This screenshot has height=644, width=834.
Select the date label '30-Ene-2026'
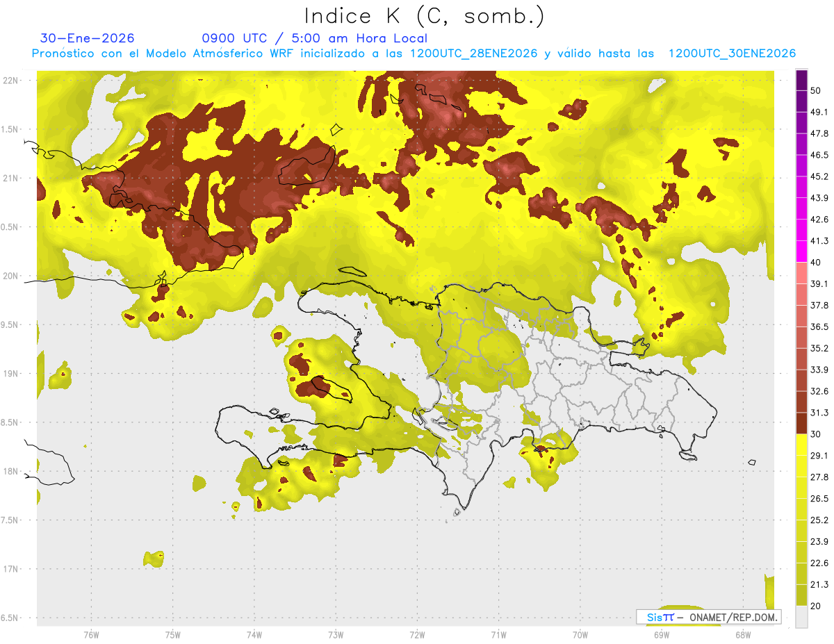click(x=88, y=38)
